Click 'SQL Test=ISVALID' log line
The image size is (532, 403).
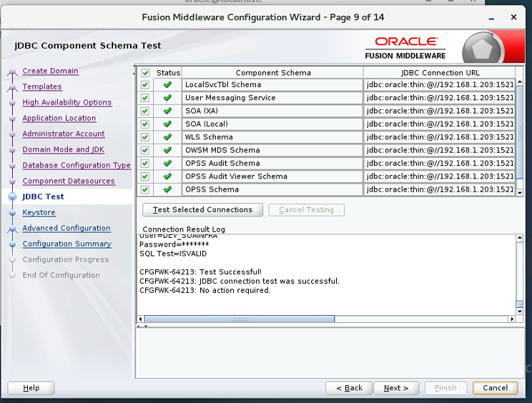tap(173, 254)
